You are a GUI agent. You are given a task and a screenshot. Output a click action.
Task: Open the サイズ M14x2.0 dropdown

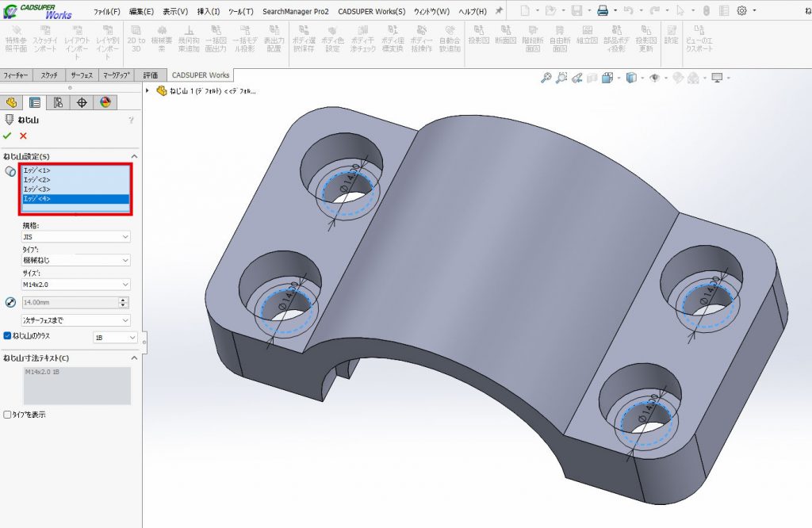coord(76,284)
